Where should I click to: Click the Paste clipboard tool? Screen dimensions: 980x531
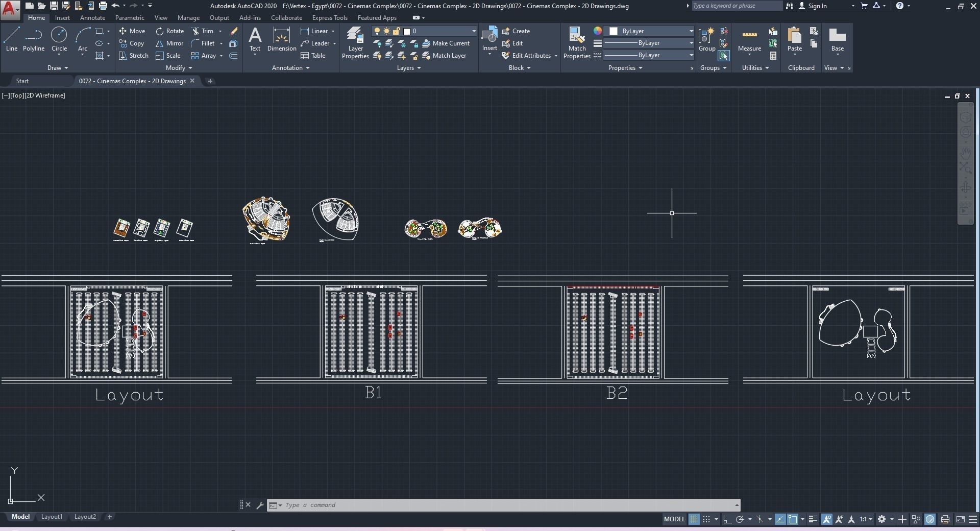pyautogui.click(x=794, y=39)
